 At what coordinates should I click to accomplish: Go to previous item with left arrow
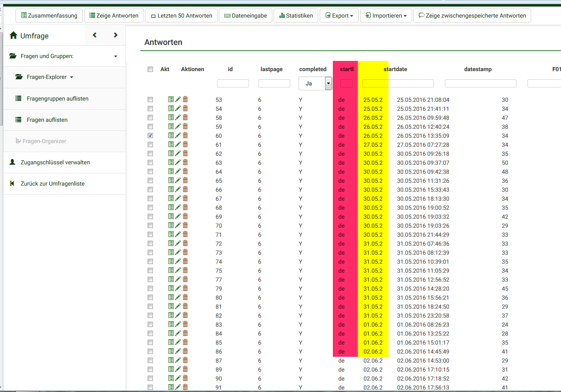[94, 35]
